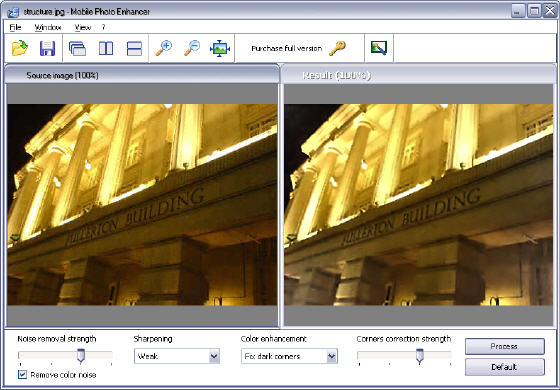Fit the image to the window icon
This screenshot has width=560, height=390.
220,48
